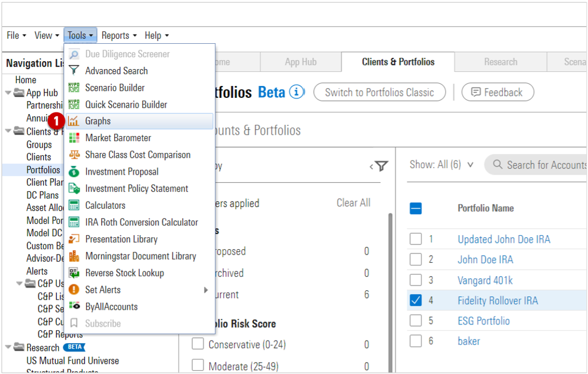Click the Investment Policy Statement icon
The image size is (588, 374).
(74, 189)
